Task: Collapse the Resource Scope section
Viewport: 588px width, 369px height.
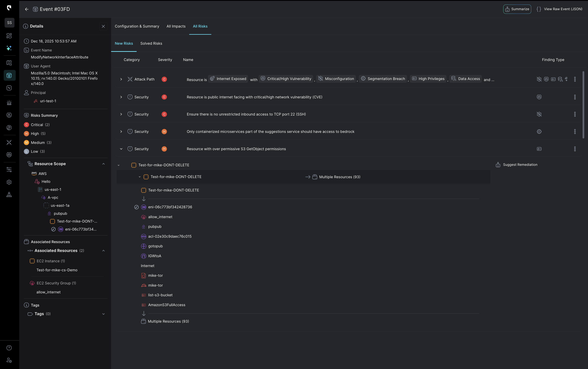Action: click(104, 164)
